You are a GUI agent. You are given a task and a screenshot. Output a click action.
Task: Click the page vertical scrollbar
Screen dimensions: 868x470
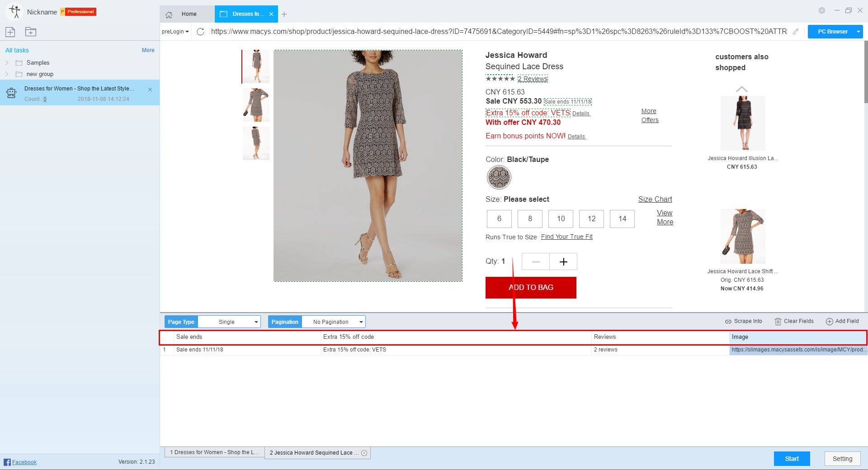tap(865, 72)
